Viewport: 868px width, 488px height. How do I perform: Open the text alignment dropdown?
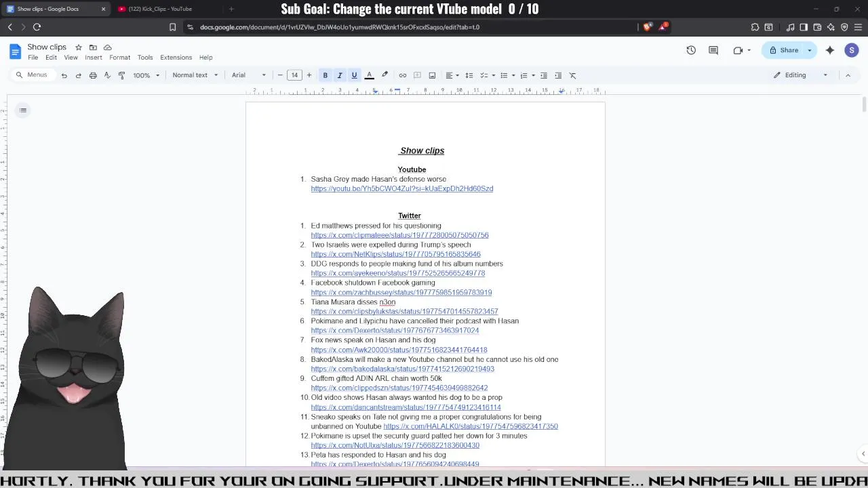tap(452, 75)
